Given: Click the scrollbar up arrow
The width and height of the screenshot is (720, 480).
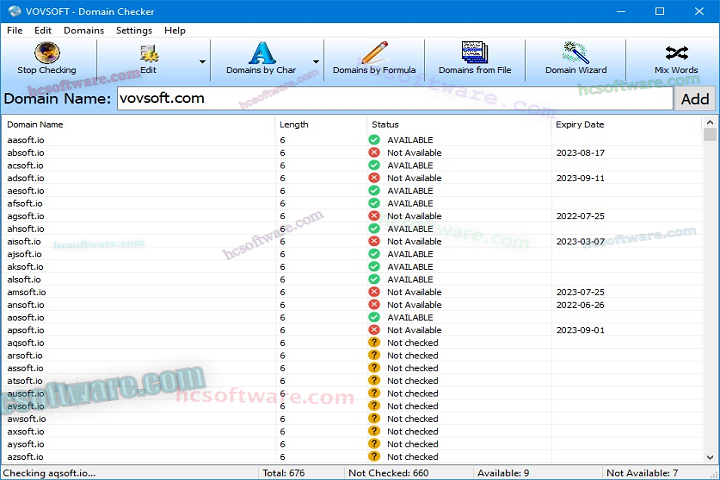Looking at the screenshot, I should [710, 122].
